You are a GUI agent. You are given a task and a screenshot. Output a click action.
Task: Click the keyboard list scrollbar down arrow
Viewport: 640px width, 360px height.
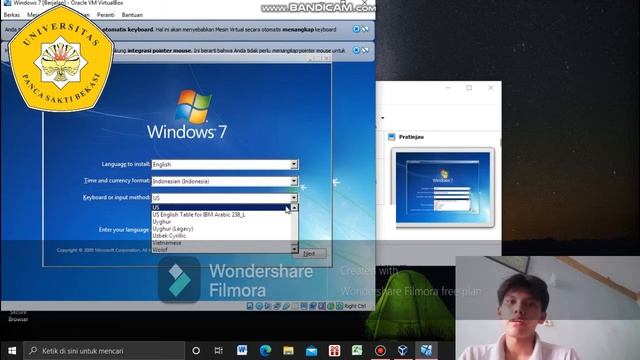click(x=294, y=249)
